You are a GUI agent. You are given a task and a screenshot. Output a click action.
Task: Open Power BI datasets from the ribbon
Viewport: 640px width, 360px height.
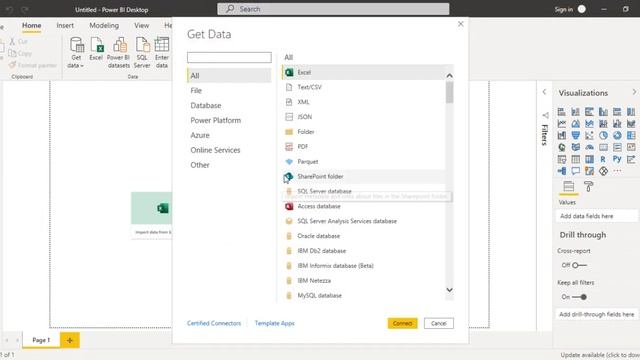tap(118, 52)
